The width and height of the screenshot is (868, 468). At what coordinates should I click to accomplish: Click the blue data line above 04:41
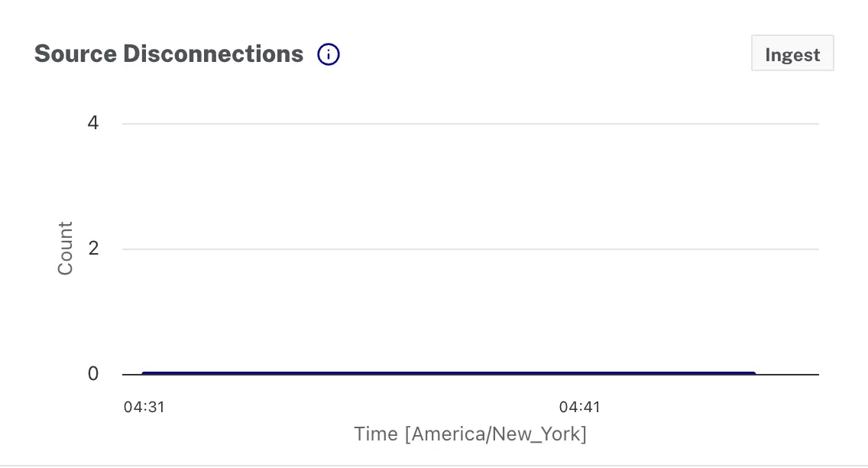point(580,373)
